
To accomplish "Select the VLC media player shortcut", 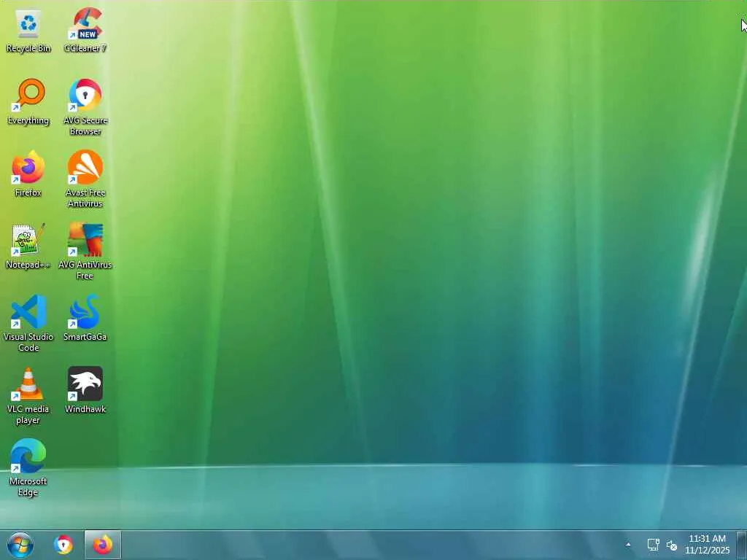I will [x=28, y=396].
